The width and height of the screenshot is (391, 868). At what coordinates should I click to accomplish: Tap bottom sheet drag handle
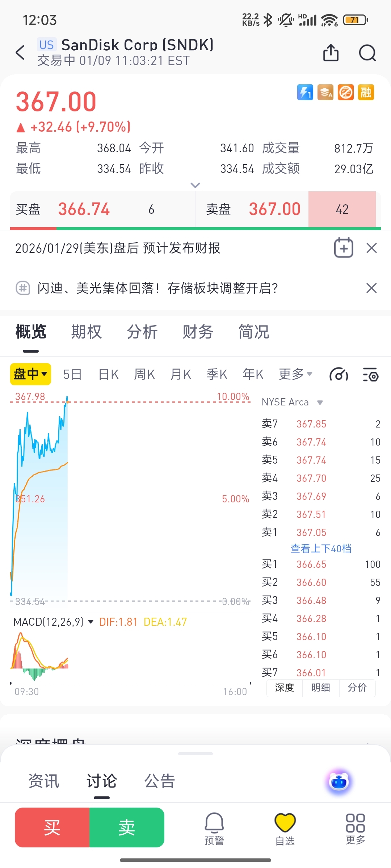pos(195,754)
